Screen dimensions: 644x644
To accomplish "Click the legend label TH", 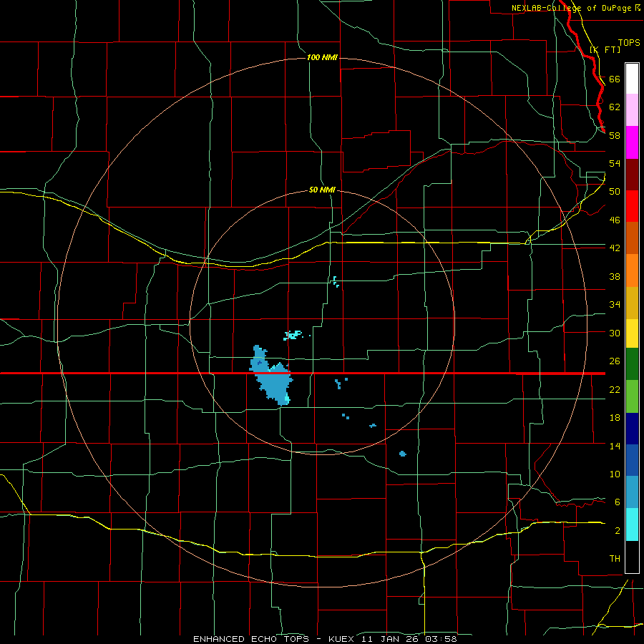I will pyautogui.click(x=615, y=559).
